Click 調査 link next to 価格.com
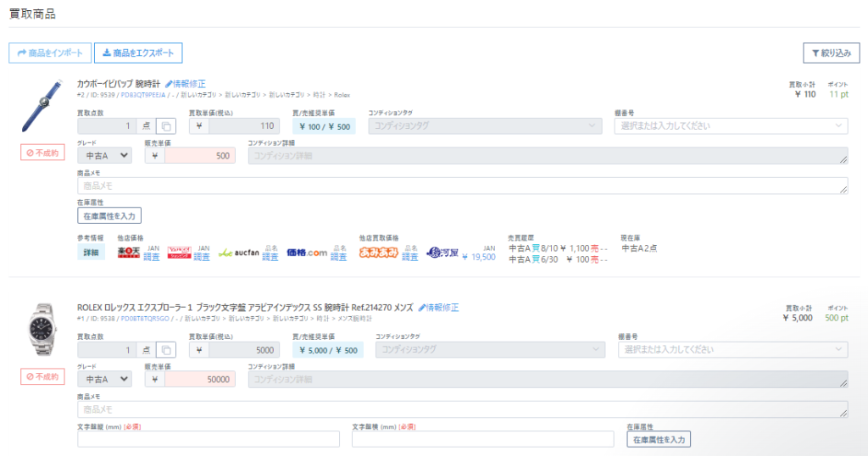 (339, 258)
